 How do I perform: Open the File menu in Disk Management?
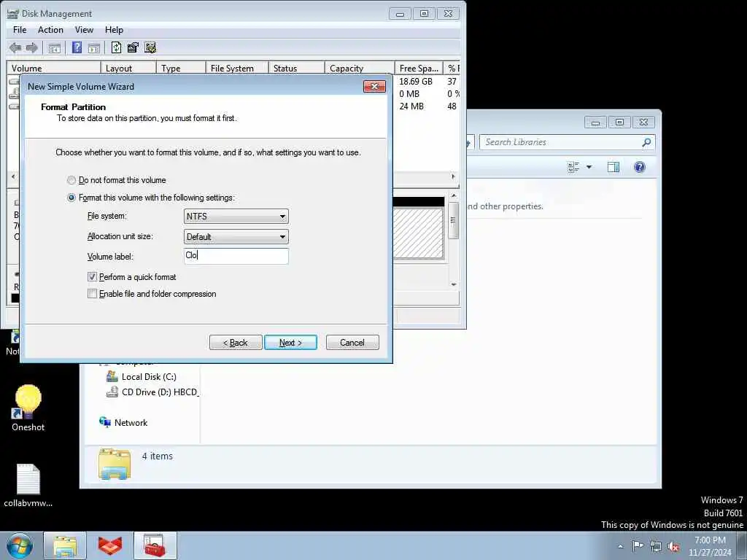[20, 29]
